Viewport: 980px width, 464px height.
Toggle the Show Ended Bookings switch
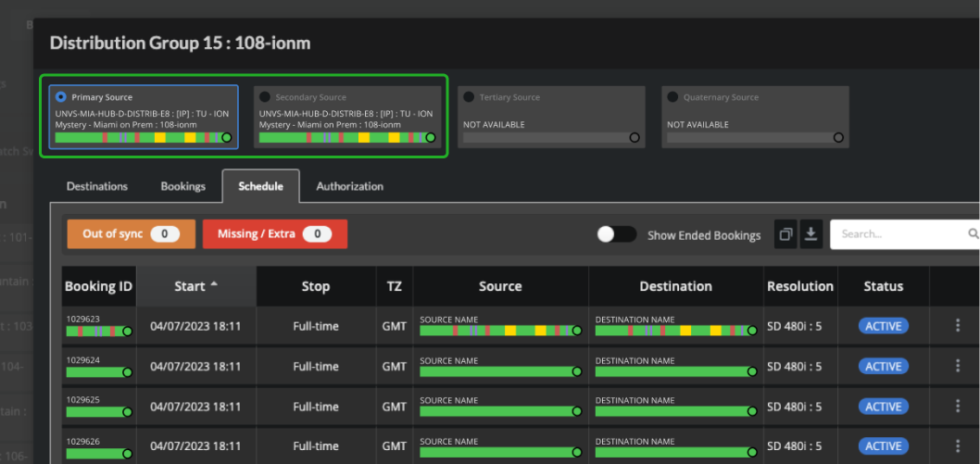[616, 234]
